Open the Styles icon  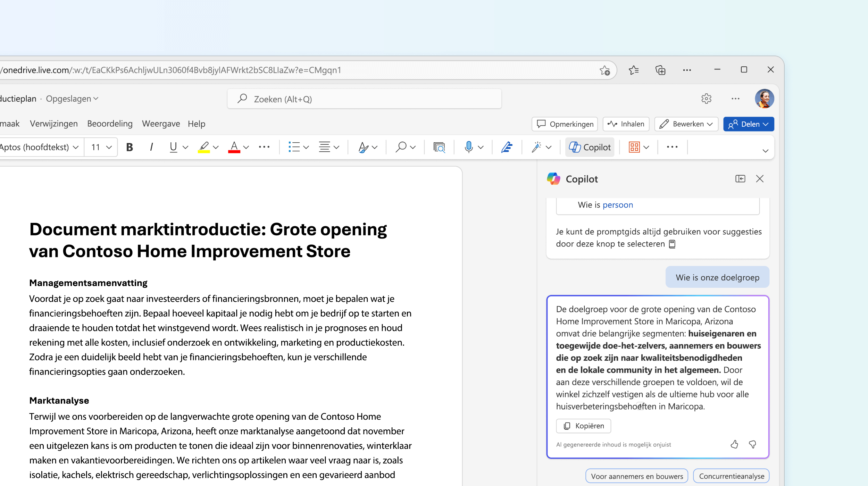[363, 147]
